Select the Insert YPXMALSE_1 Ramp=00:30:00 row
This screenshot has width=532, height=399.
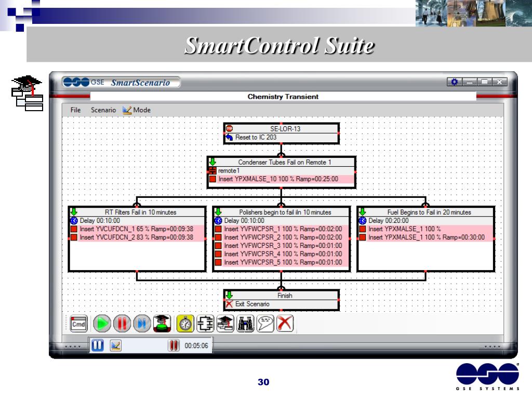point(426,237)
